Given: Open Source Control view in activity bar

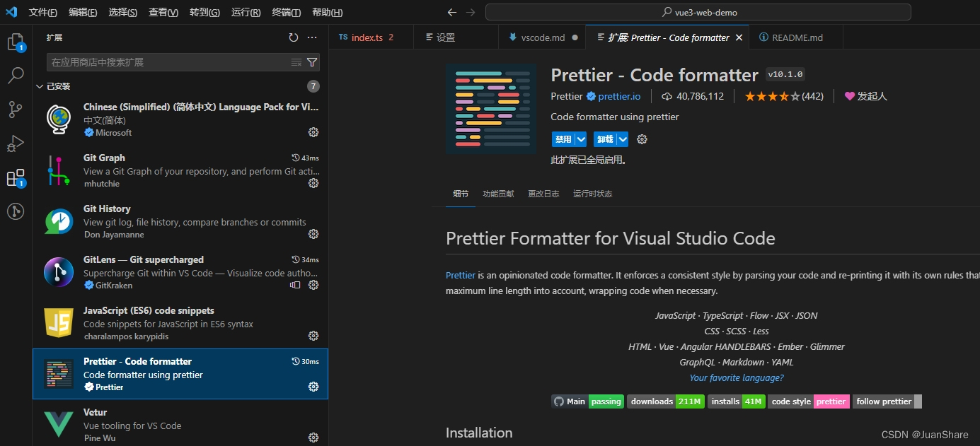Looking at the screenshot, I should [16, 110].
